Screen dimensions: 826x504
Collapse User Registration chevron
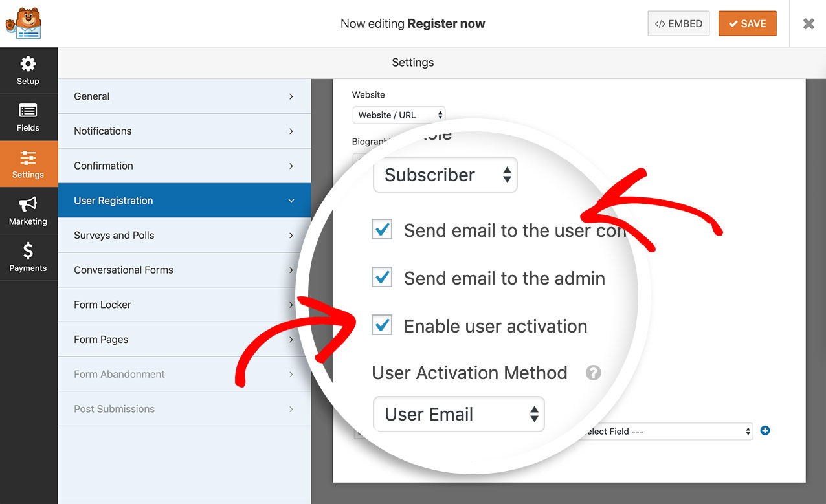click(291, 201)
